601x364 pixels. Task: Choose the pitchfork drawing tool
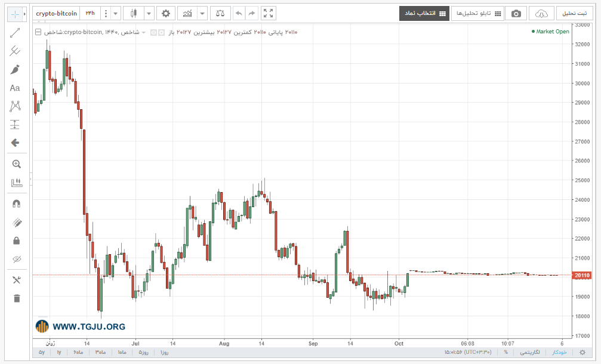point(15,51)
